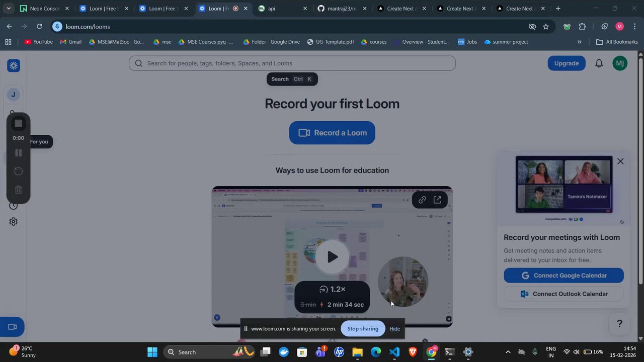Open the MSE Courses pyq bookmark

206,42
